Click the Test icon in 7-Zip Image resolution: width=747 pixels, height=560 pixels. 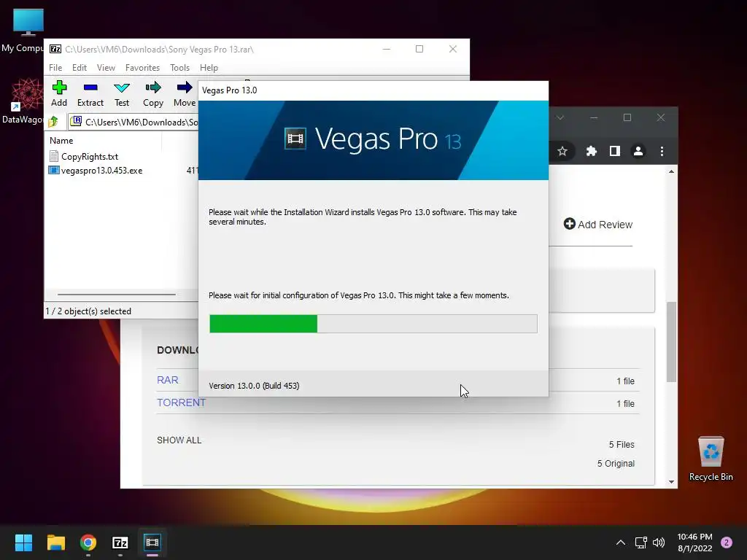coord(122,93)
